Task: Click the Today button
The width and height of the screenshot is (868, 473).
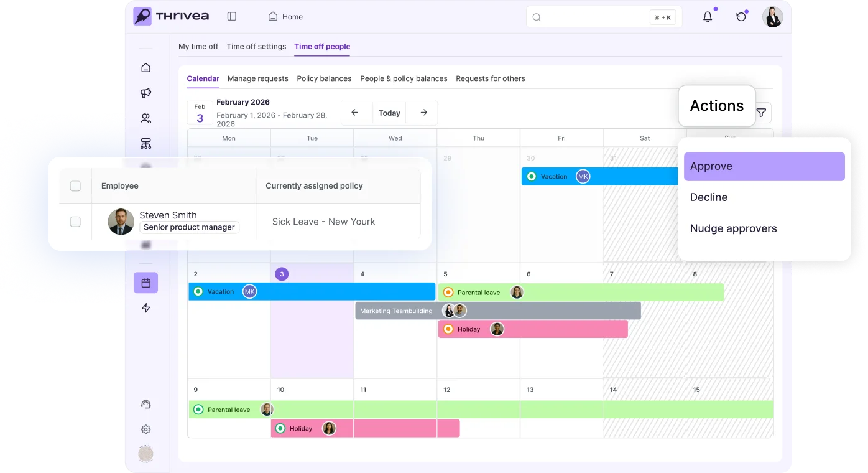Action: [x=389, y=113]
